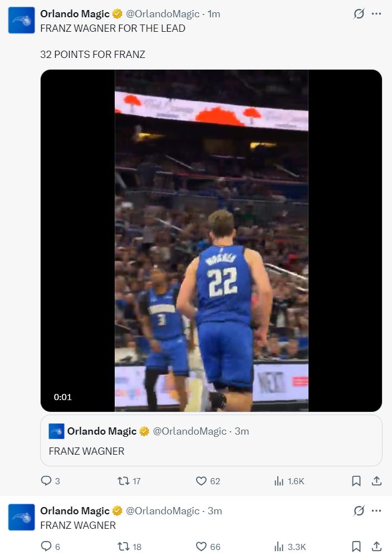
Task: Click Orlando Magic avatar on first tweet
Action: (x=22, y=21)
